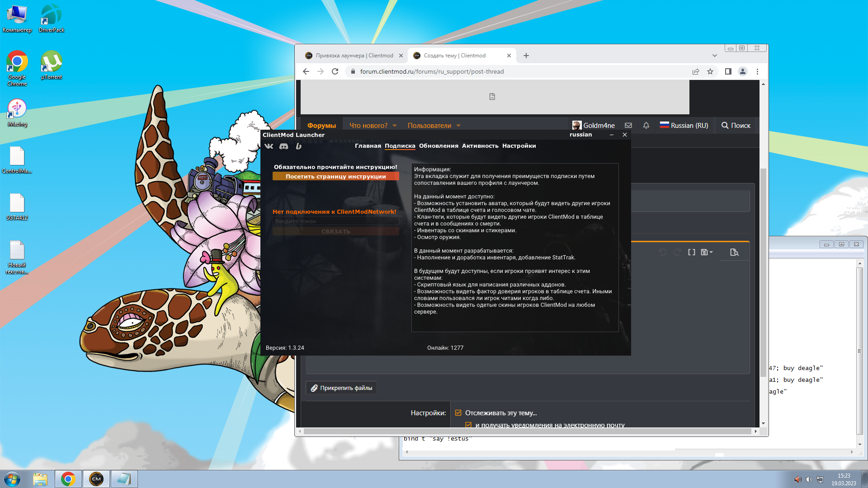Open the Russian (RU) language chooser
Screen dimensions: 868x488
pyautogui.click(x=684, y=126)
